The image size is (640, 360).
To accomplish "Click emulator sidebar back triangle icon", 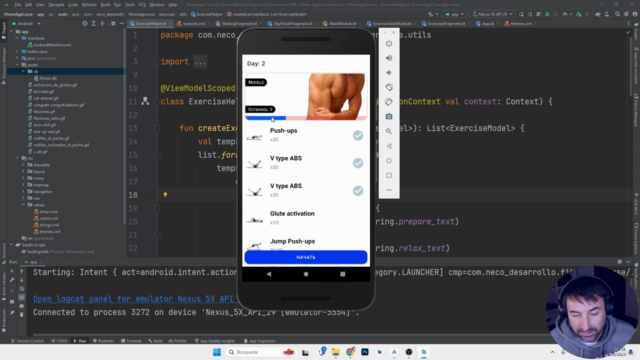I will tap(389, 146).
